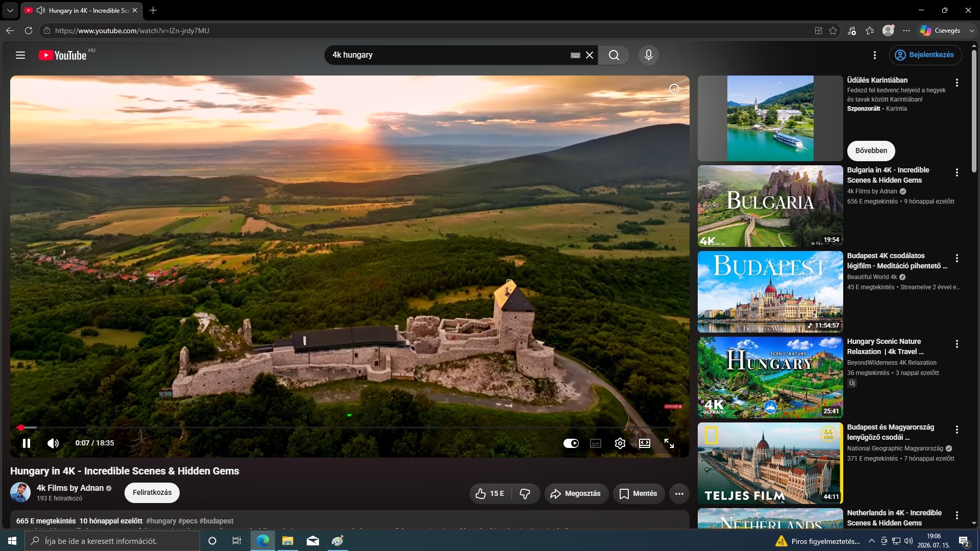Subscribe with the Feliratkozás button
980x551 pixels.
152,493
